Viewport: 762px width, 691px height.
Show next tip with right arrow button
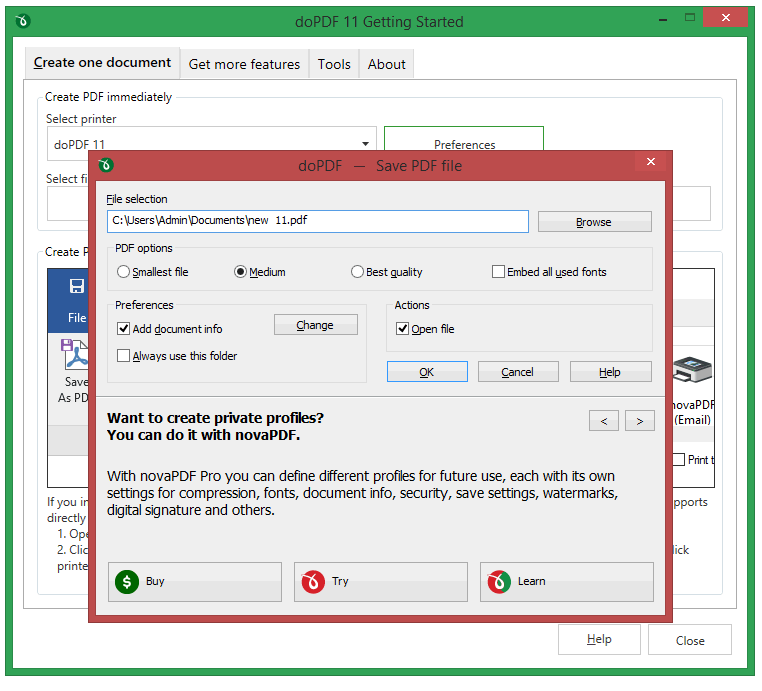[x=640, y=421]
